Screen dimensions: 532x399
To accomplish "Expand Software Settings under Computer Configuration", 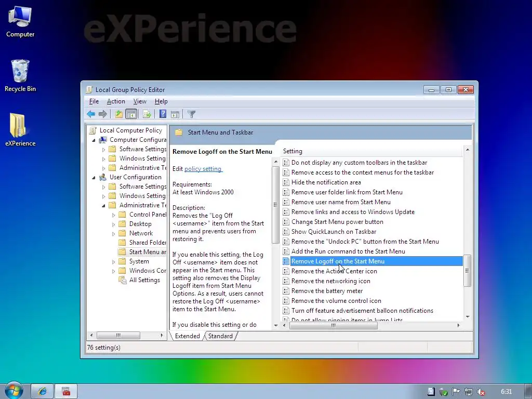I will coord(103,149).
